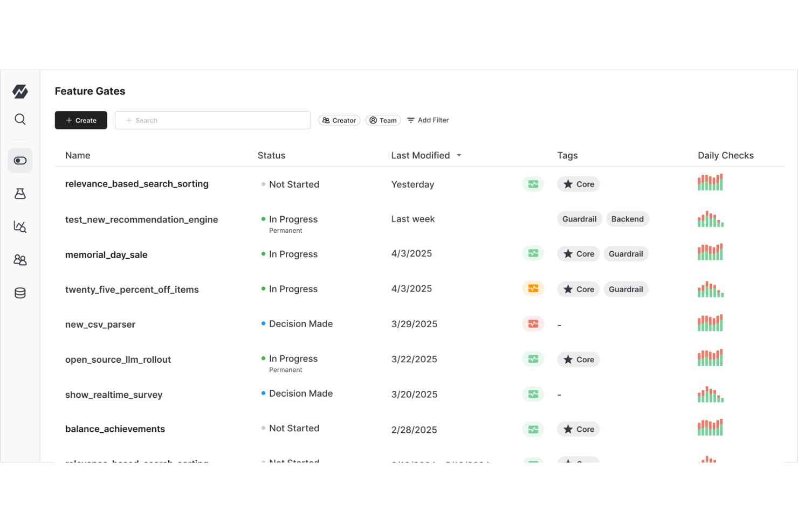This screenshot has width=798, height=532.
Task: Click daily checks chart for show_realtime_survey
Action: pos(711,394)
